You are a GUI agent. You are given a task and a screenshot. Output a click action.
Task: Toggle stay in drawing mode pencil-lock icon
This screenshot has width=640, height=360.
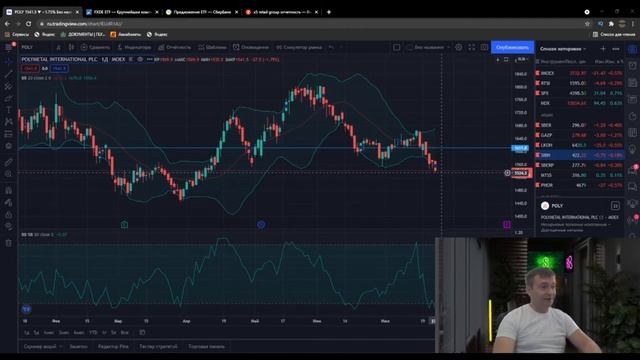[8, 202]
